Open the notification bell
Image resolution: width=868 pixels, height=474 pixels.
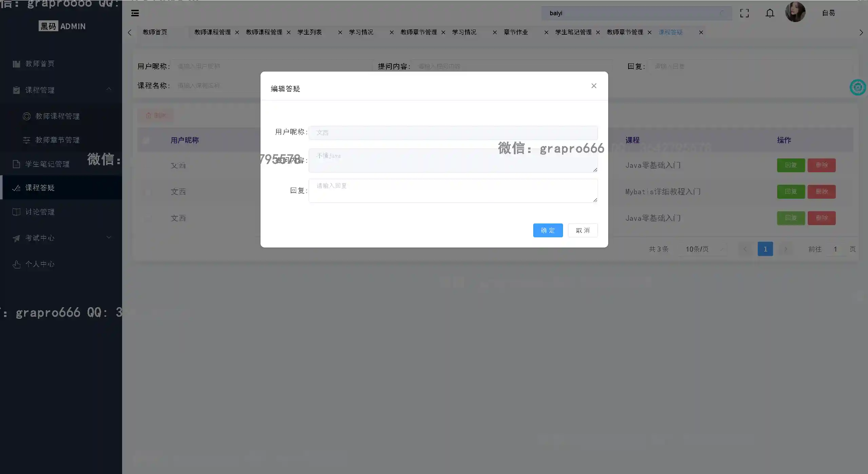[770, 13]
